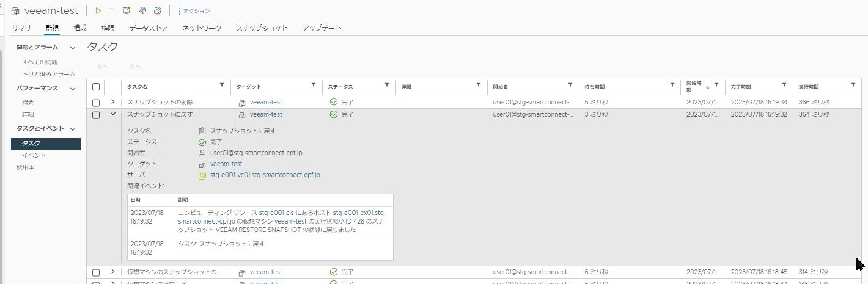Collapse the パフォーマンス section

[73, 89]
